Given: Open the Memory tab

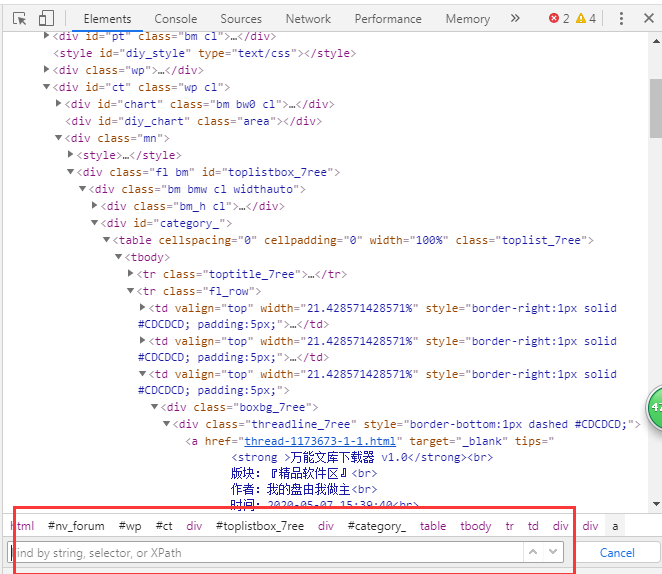Looking at the screenshot, I should pos(468,19).
